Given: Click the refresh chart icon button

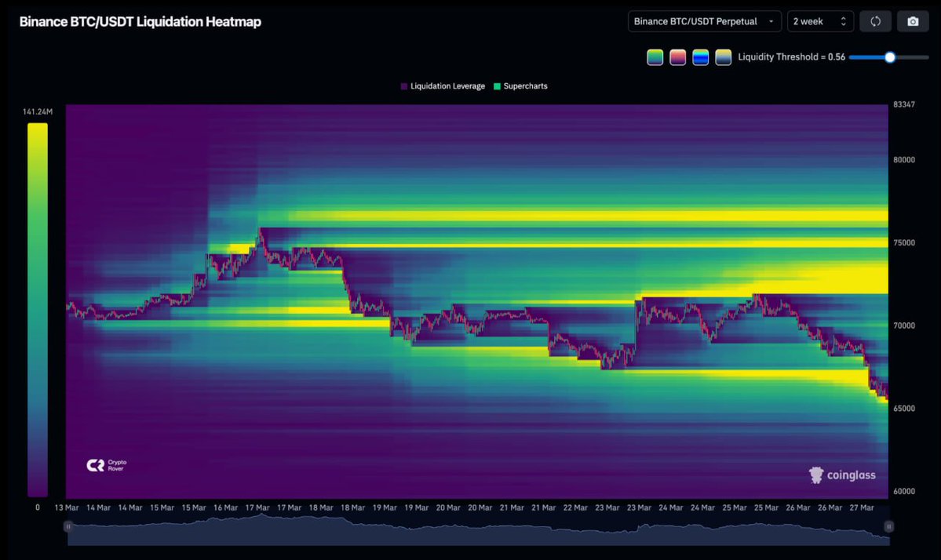Looking at the screenshot, I should coord(876,22).
